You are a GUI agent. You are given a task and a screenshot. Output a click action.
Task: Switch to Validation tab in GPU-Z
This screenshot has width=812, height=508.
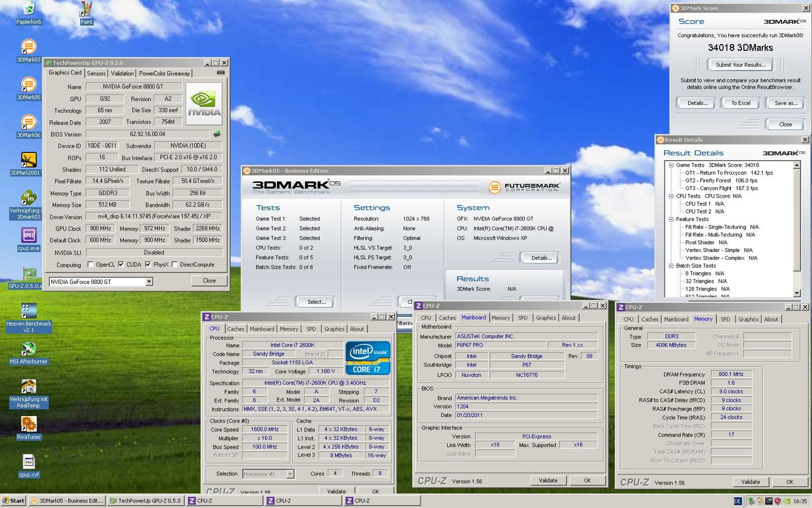(x=122, y=74)
